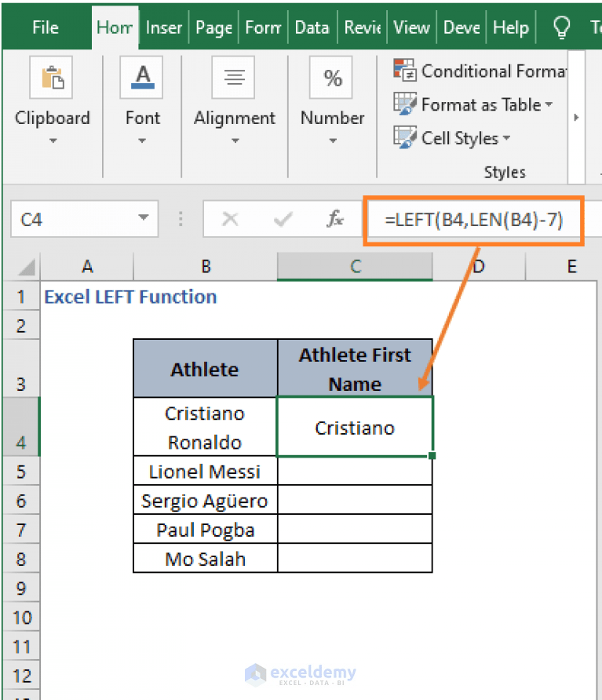Image resolution: width=602 pixels, height=700 pixels.
Task: Open the Paste options in Clipboard group
Action: tap(53, 78)
